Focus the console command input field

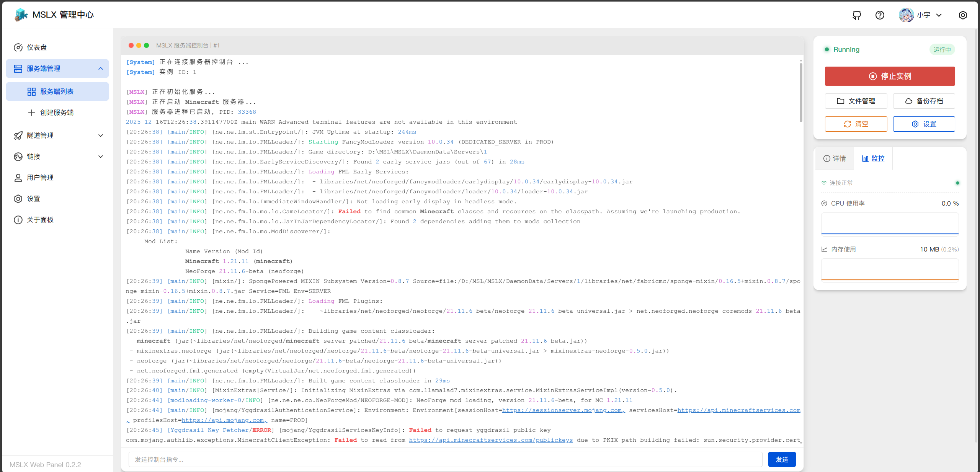[x=445, y=459]
